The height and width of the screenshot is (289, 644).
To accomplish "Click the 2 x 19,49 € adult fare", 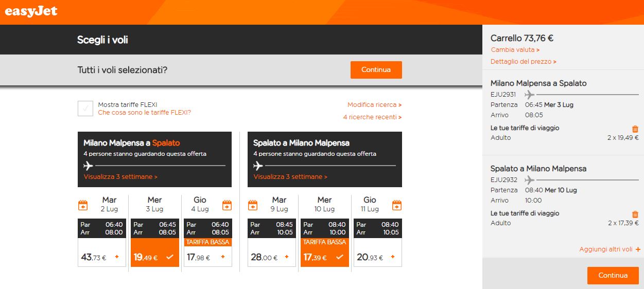I will pyautogui.click(x=623, y=138).
